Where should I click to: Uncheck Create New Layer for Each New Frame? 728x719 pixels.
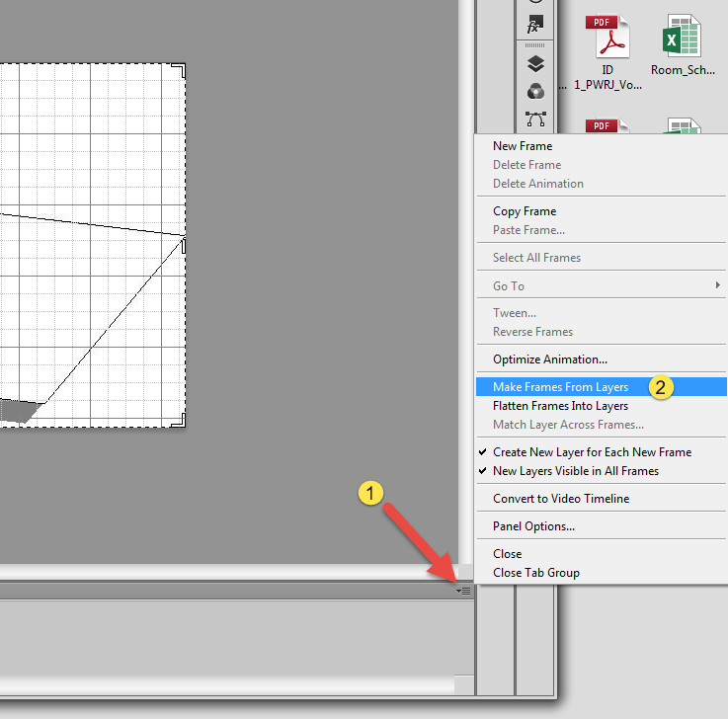[601, 452]
